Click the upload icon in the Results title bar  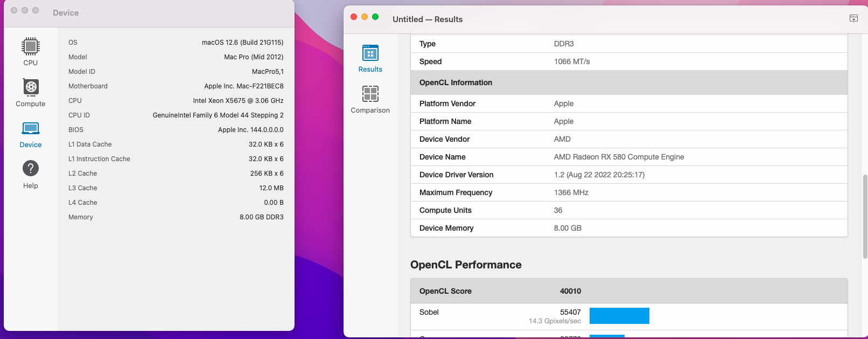[x=853, y=18]
